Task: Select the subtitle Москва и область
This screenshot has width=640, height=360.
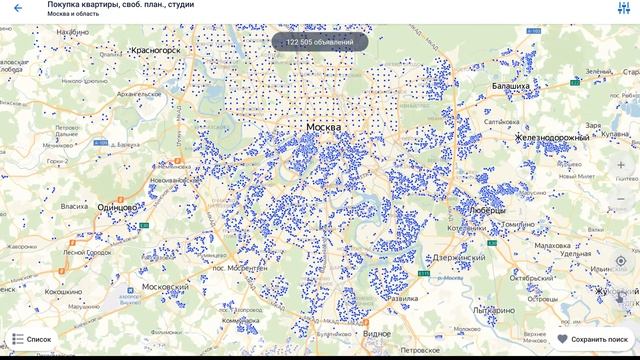Action: [73, 14]
